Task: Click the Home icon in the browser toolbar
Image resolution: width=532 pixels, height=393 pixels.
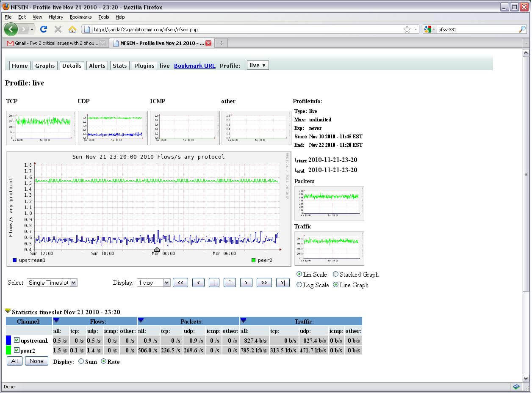Action: (x=73, y=29)
